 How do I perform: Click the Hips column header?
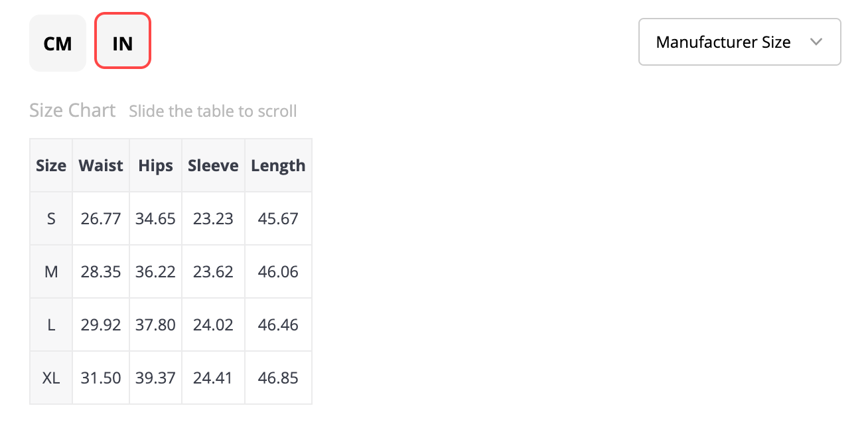(x=155, y=166)
